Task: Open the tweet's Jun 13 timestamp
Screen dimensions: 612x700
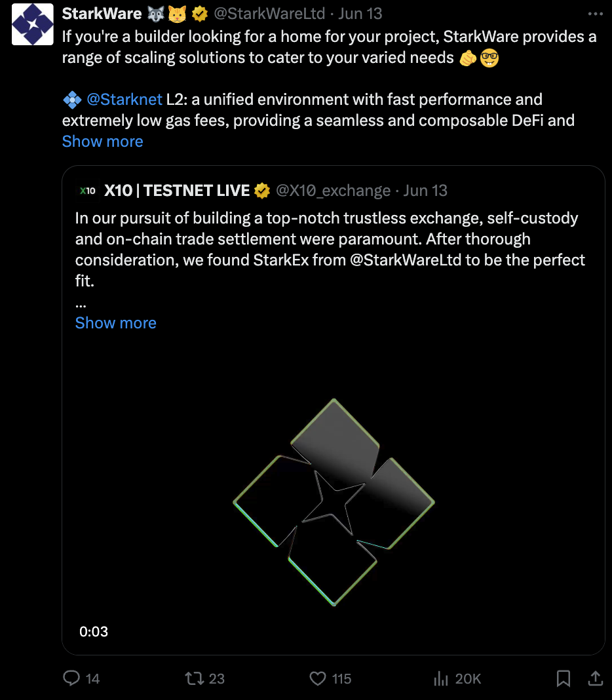Action: tap(360, 13)
